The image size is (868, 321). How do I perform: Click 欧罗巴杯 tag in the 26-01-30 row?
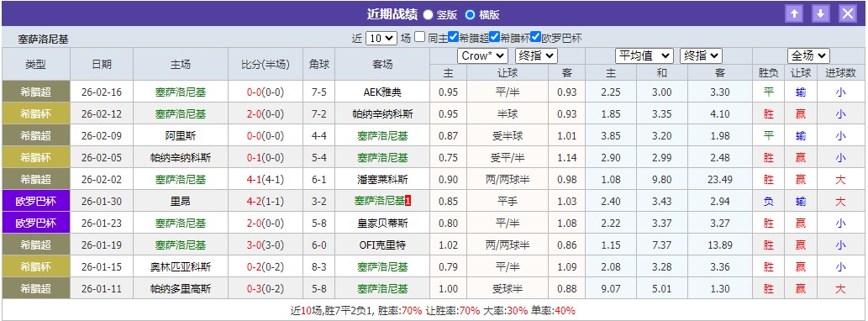click(x=36, y=201)
